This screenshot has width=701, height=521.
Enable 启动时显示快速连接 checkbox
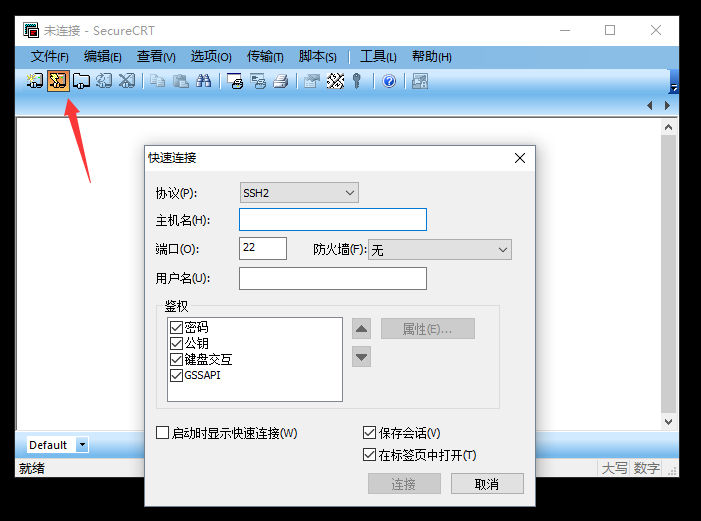click(x=162, y=432)
